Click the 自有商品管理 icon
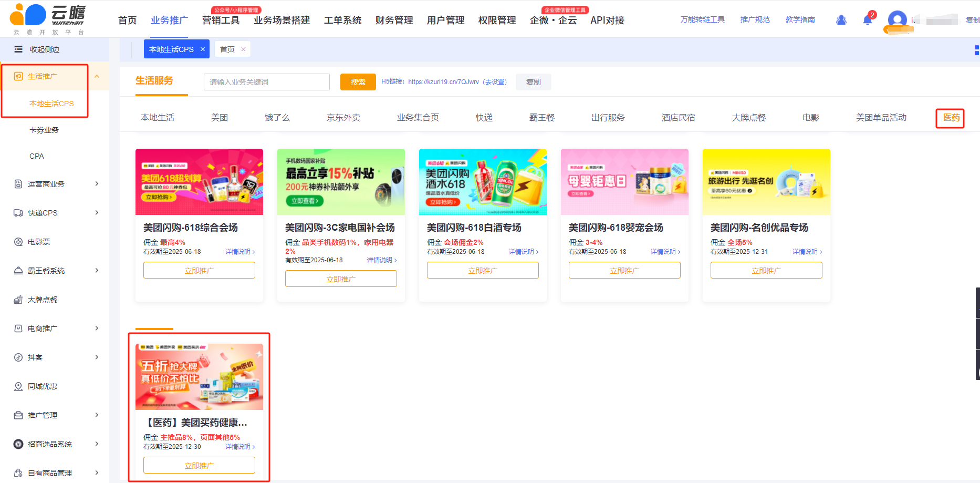 18,473
